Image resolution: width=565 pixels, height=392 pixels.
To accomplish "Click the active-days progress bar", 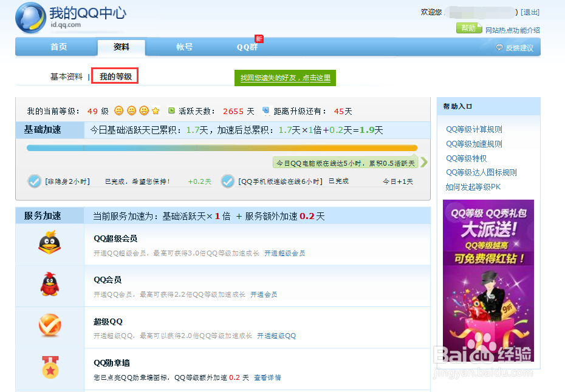I will (222, 148).
